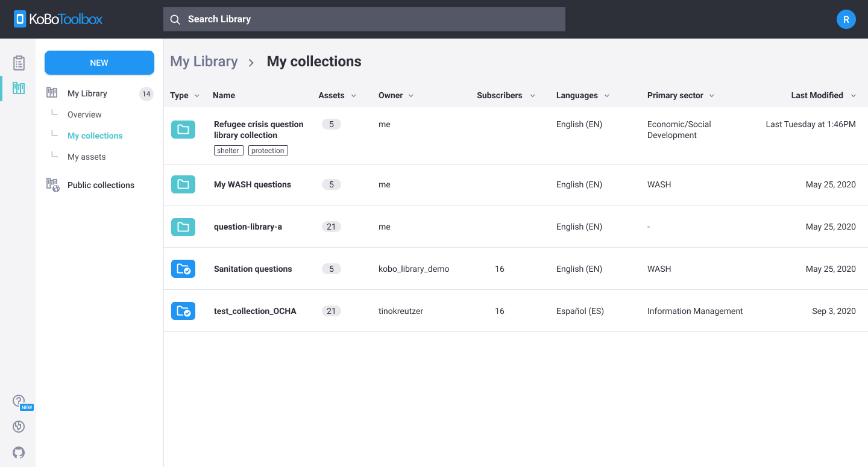The width and height of the screenshot is (868, 467).
Task: Click the server status icon above GitHub
Action: click(19, 426)
